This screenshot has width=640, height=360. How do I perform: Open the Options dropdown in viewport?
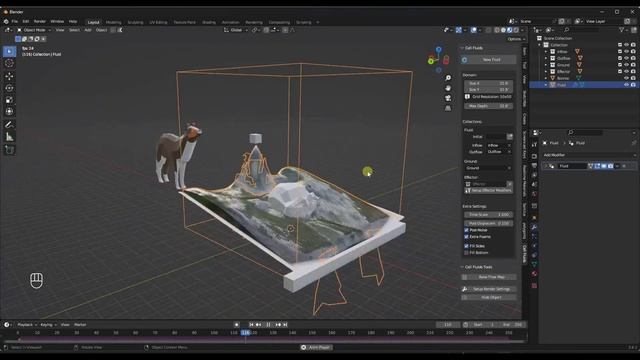tap(516, 39)
